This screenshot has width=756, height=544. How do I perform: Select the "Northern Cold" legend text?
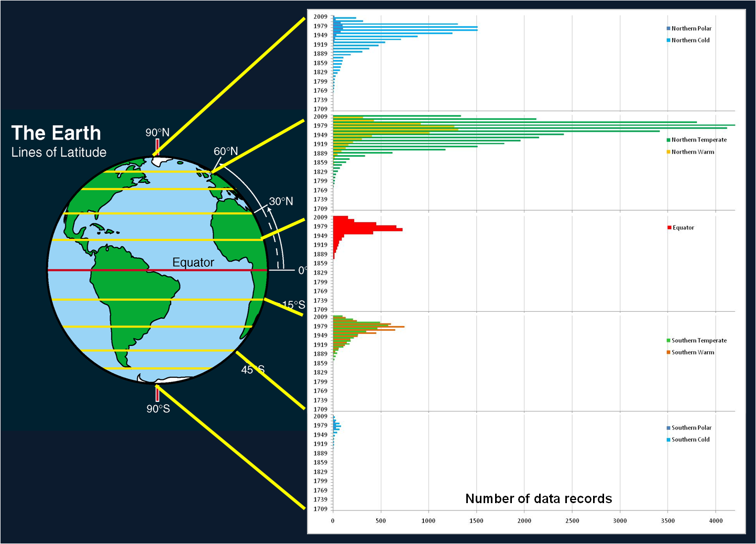691,40
